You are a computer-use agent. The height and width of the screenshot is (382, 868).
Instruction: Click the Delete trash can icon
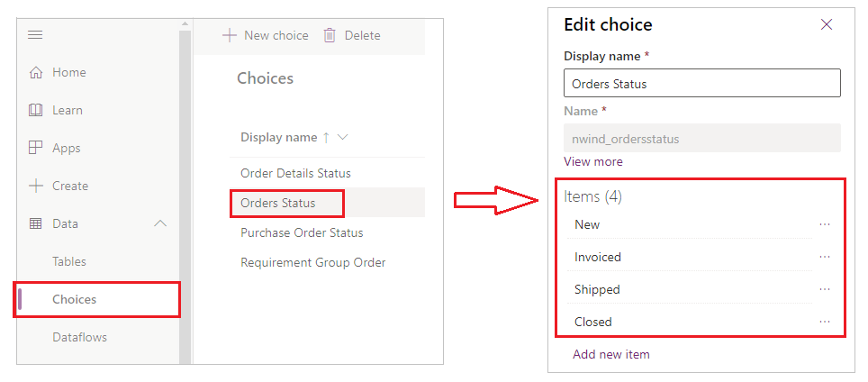pos(330,35)
